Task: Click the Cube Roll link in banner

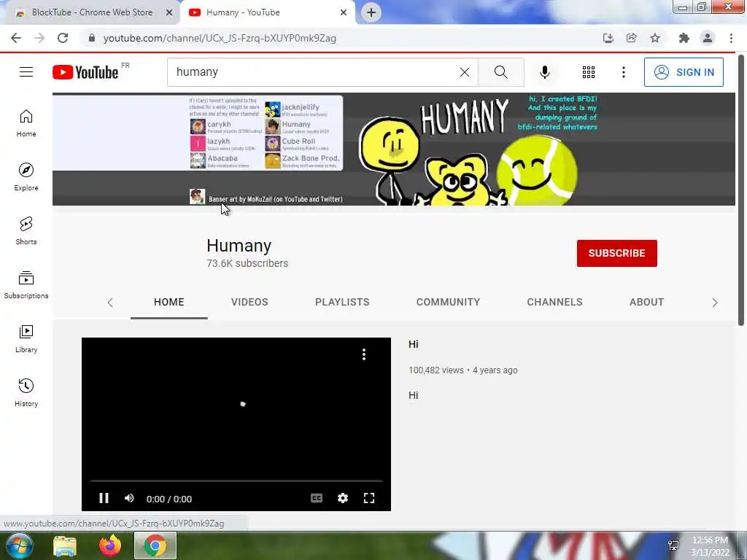Action: 296,144
